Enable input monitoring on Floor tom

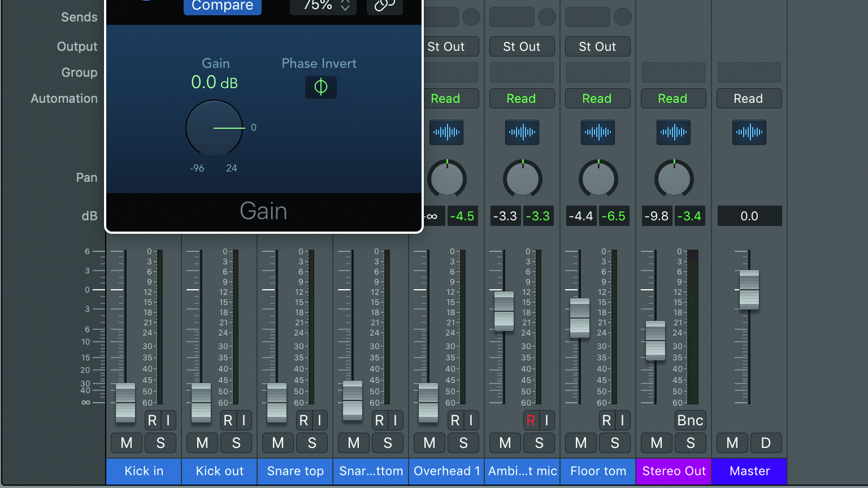click(x=622, y=420)
